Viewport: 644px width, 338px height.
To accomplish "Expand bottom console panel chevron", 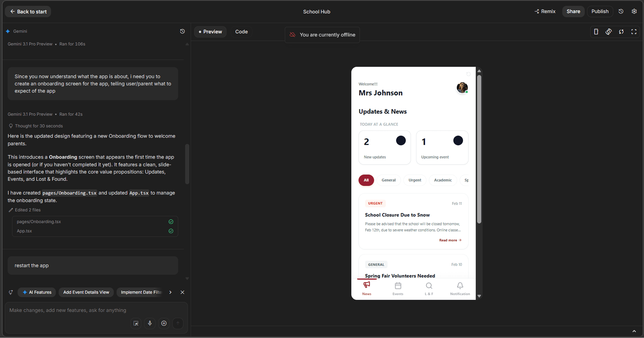I will [x=634, y=331].
